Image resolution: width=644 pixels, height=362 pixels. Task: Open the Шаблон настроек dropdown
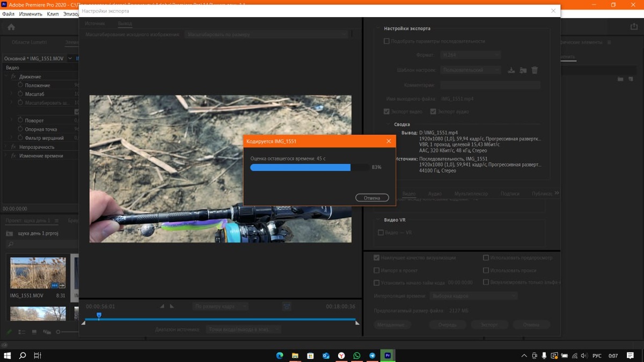(x=471, y=70)
